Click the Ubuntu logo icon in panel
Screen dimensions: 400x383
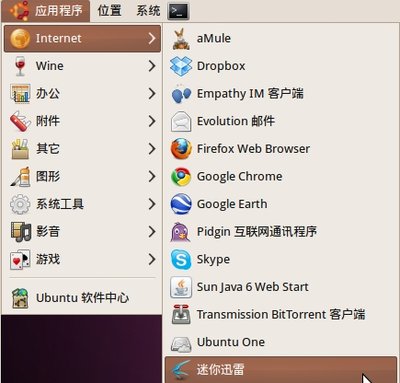(x=19, y=10)
